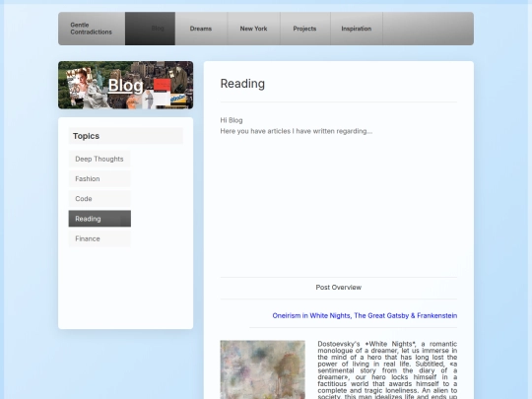Select the Code topic

[x=100, y=199]
